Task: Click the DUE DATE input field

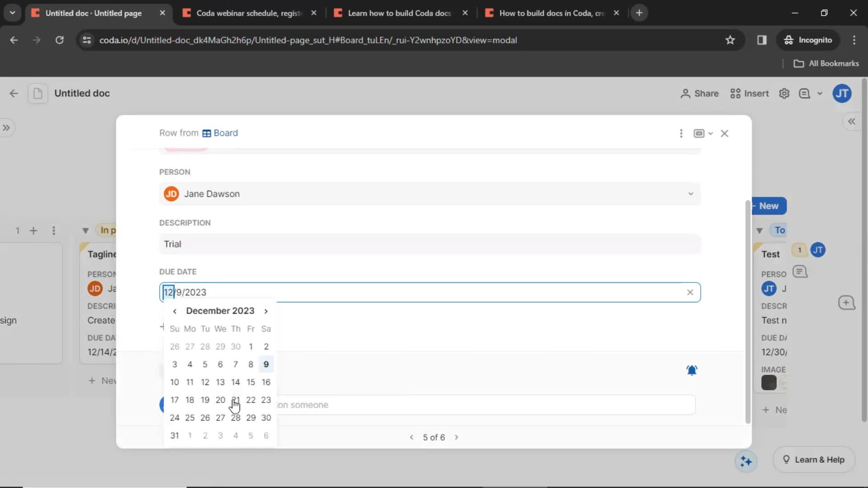Action: click(429, 292)
